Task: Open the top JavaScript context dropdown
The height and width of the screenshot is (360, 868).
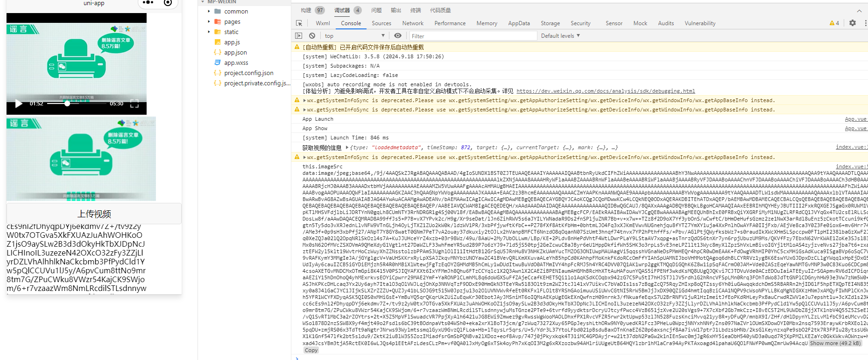Action: (355, 35)
